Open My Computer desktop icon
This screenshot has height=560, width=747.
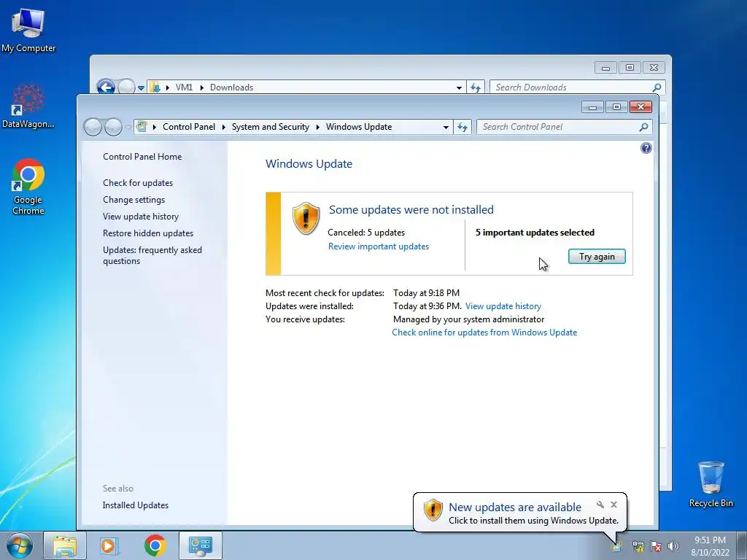coord(28,31)
